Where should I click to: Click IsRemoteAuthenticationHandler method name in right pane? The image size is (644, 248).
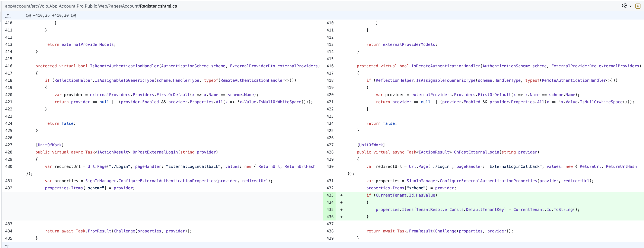(x=446, y=66)
